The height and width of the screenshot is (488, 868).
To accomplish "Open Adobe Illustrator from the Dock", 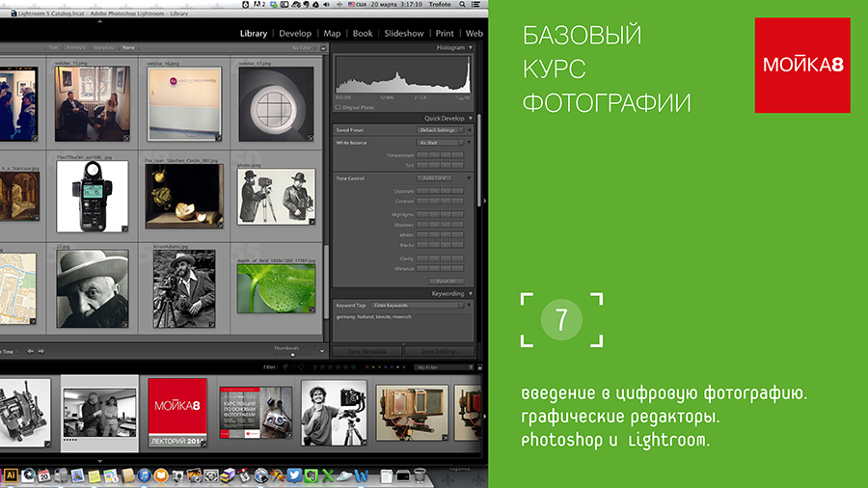I will pyautogui.click(x=11, y=475).
